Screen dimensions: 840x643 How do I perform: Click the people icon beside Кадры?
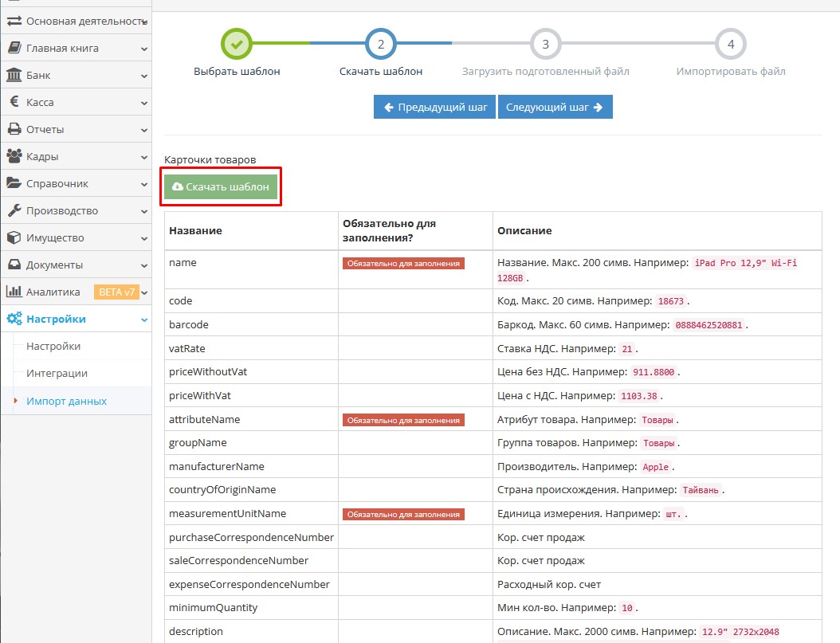14,157
